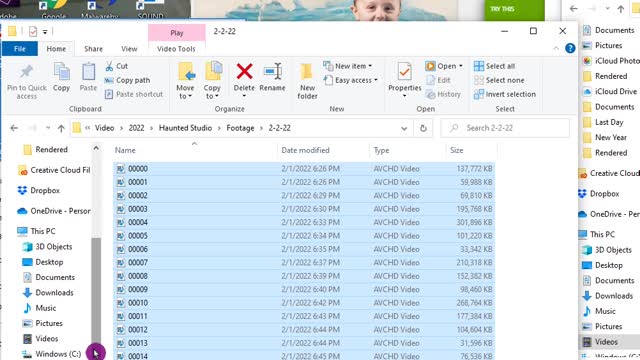Click the Play contextual tab
The width and height of the screenshot is (640, 360).
point(177,33)
